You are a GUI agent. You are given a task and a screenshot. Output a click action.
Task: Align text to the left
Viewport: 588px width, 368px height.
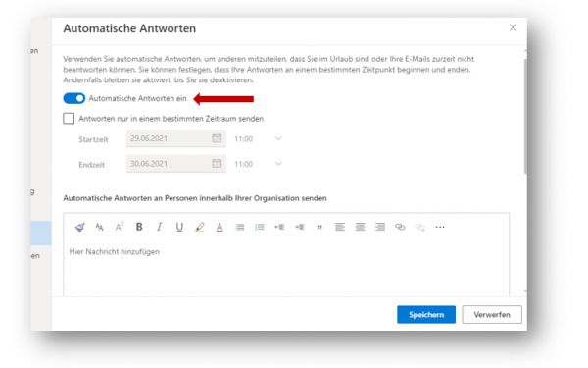(340, 227)
